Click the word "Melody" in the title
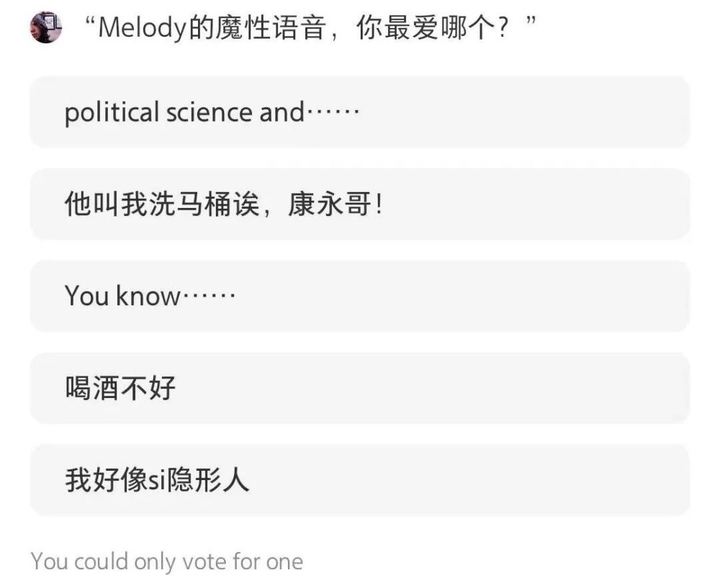720x588 pixels. pos(142,28)
